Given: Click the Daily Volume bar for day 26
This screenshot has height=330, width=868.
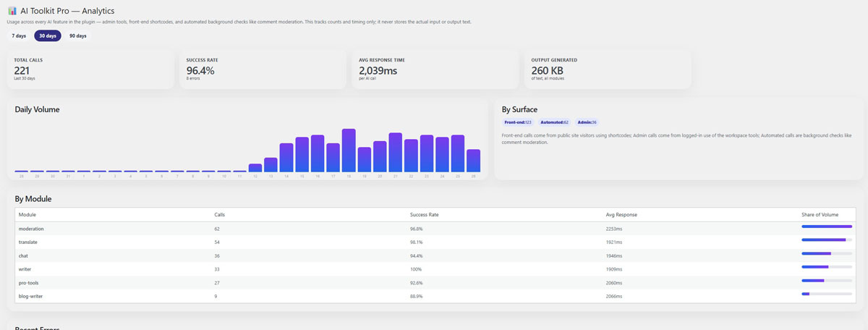Looking at the screenshot, I should click(473, 161).
